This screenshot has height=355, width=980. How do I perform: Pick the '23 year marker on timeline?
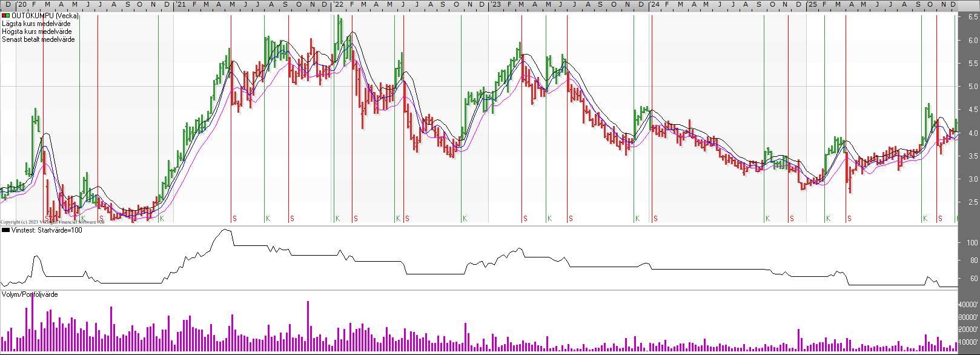point(496,5)
